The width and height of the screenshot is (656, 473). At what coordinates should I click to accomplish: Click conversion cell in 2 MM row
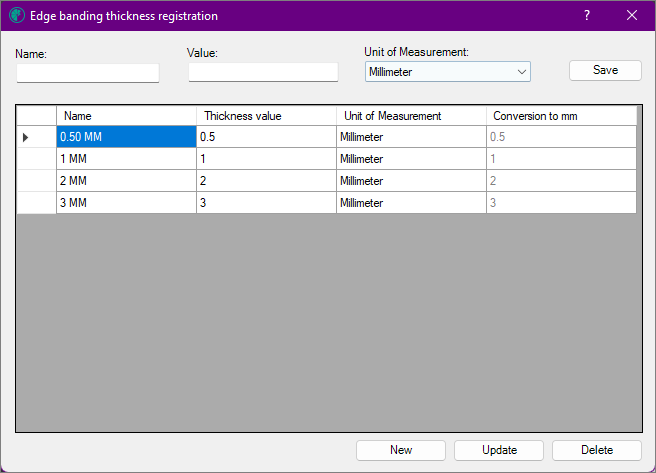[561, 181]
